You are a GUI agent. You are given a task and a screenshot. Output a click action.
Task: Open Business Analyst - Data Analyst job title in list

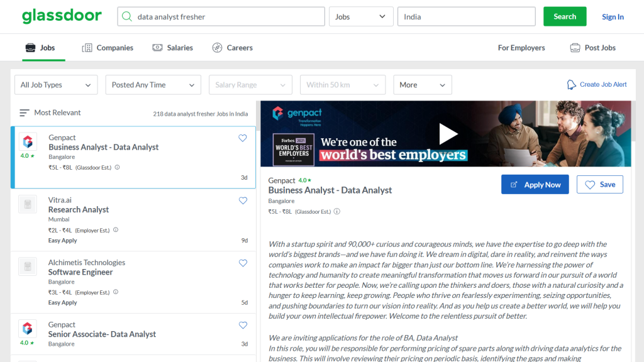(x=104, y=147)
